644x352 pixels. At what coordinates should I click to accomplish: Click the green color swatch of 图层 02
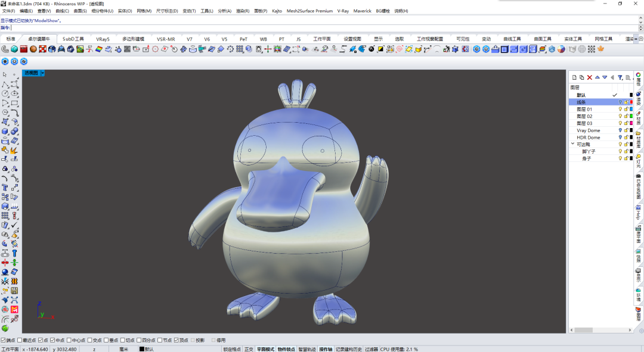(x=631, y=116)
